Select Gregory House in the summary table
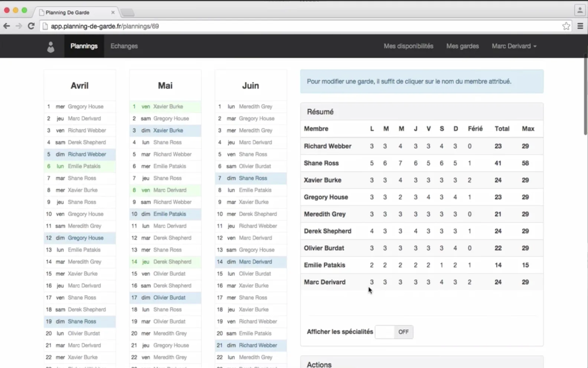The image size is (588, 368). (x=326, y=197)
